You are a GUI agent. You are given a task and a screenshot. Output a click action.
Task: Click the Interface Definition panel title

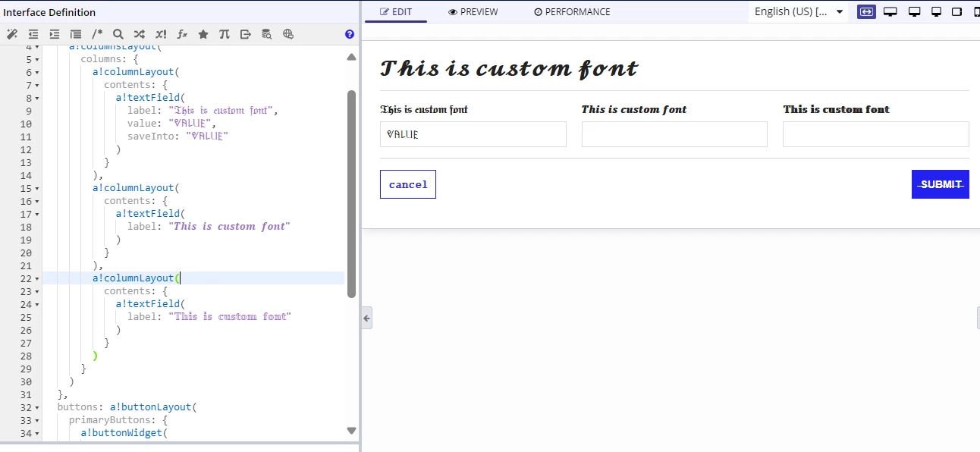point(49,12)
